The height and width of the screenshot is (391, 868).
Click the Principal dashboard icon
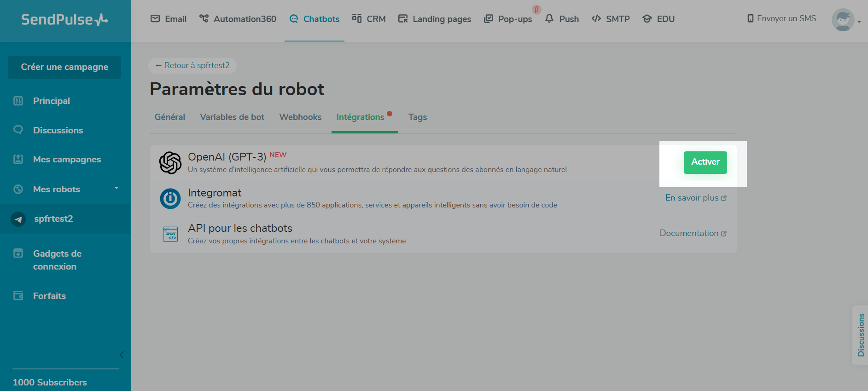(x=18, y=101)
